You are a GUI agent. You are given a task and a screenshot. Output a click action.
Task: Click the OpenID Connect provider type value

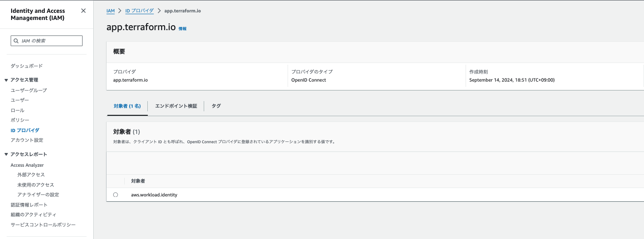tap(308, 80)
